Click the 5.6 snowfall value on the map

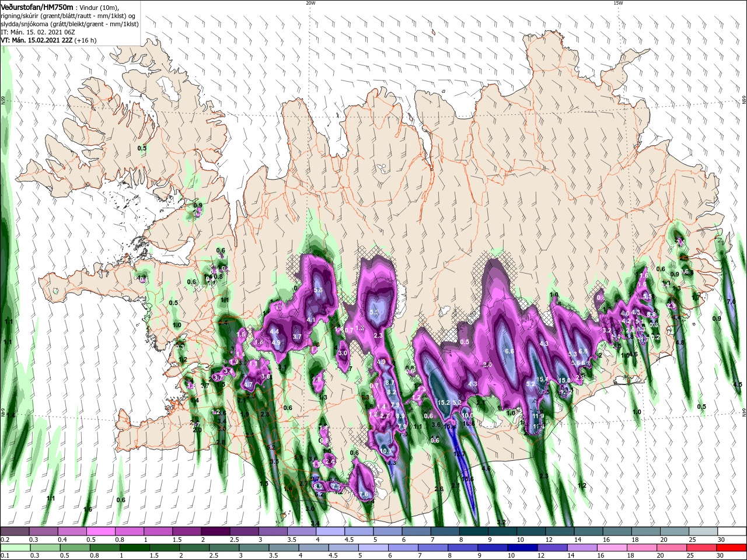click(318, 290)
